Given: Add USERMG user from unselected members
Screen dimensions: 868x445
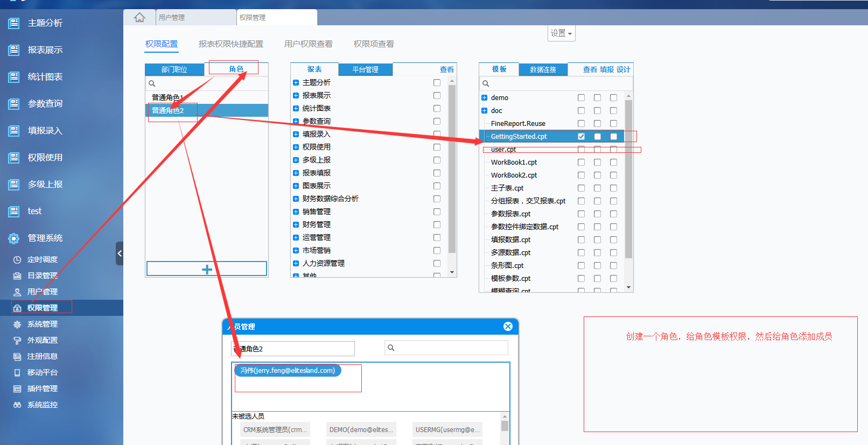Looking at the screenshot, I should [x=447, y=429].
